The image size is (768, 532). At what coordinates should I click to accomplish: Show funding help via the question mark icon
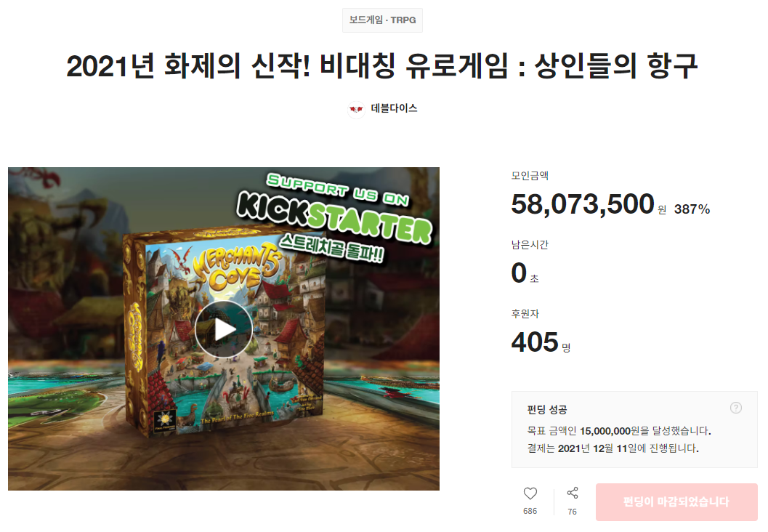pos(736,408)
